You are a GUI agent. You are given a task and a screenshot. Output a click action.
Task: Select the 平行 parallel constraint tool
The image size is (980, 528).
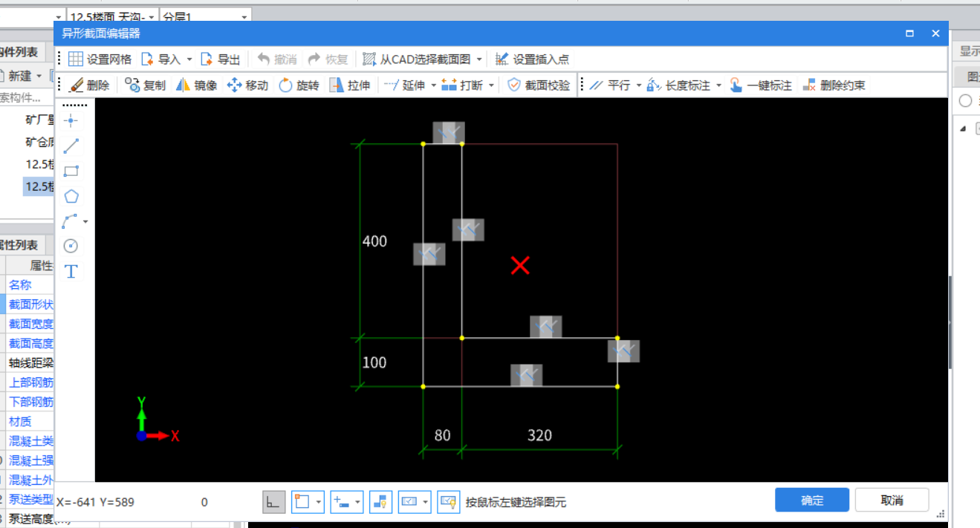coord(610,85)
